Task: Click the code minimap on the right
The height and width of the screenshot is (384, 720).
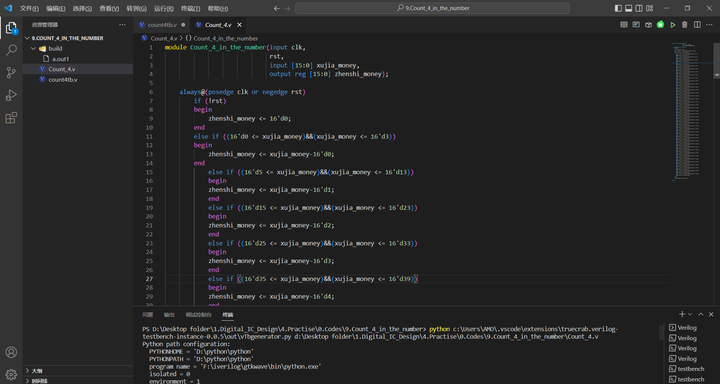Action: (x=688, y=110)
